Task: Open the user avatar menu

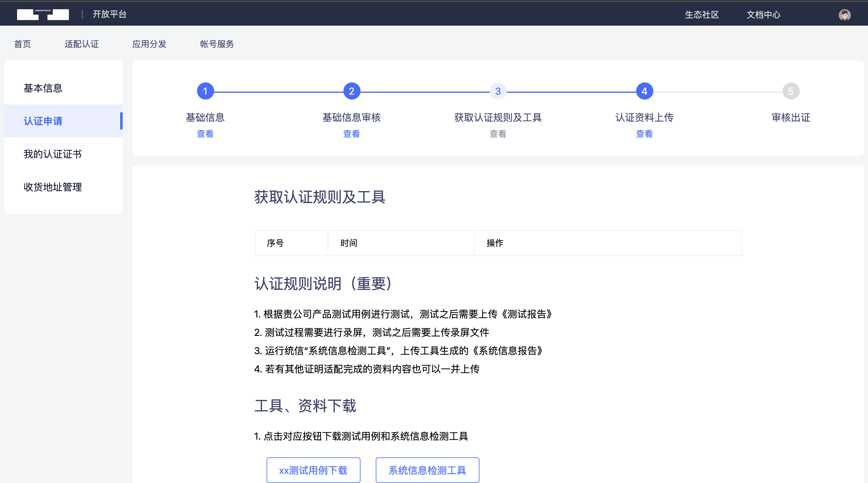Action: tap(845, 15)
